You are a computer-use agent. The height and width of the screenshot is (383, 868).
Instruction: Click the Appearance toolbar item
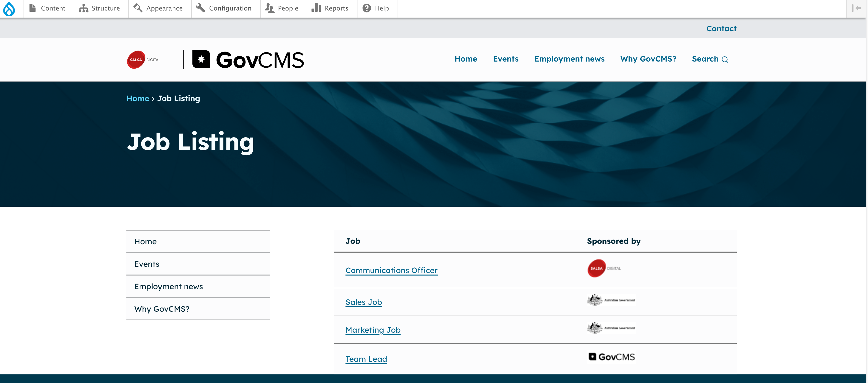(158, 8)
